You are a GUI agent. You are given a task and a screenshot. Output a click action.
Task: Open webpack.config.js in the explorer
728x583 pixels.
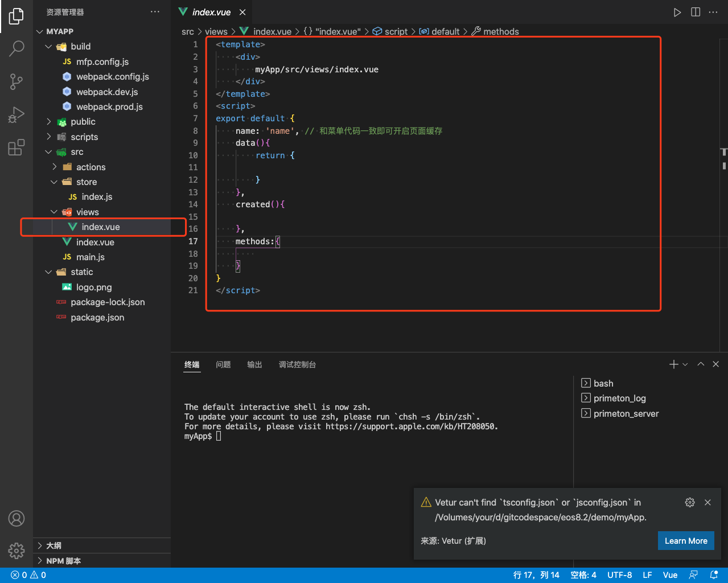point(112,77)
